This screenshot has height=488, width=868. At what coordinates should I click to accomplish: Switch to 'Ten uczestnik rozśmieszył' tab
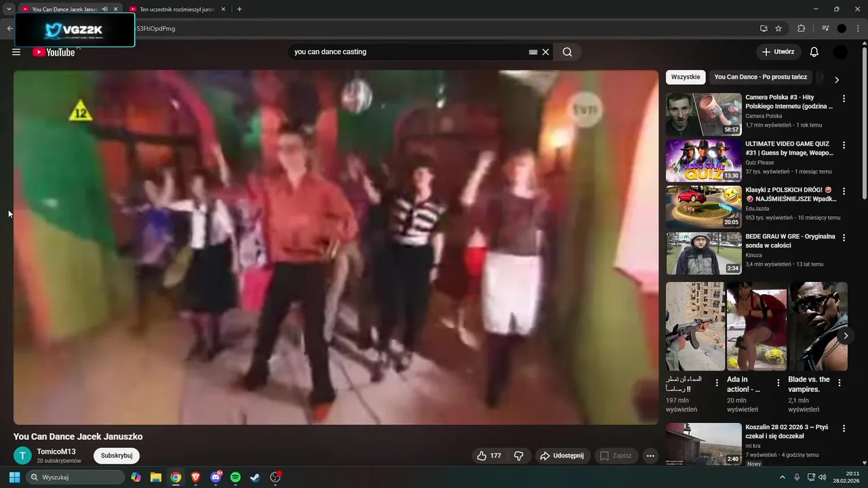(x=176, y=9)
